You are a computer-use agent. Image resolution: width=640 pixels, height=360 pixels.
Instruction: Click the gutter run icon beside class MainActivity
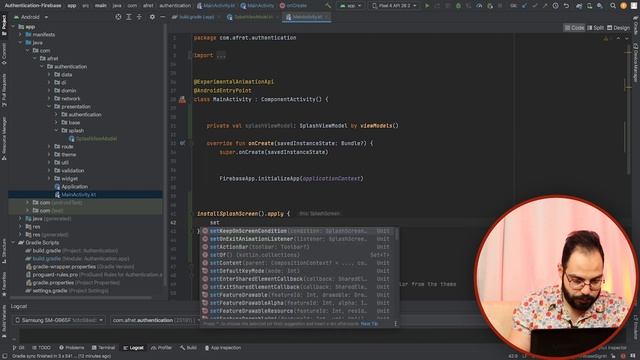[182, 99]
